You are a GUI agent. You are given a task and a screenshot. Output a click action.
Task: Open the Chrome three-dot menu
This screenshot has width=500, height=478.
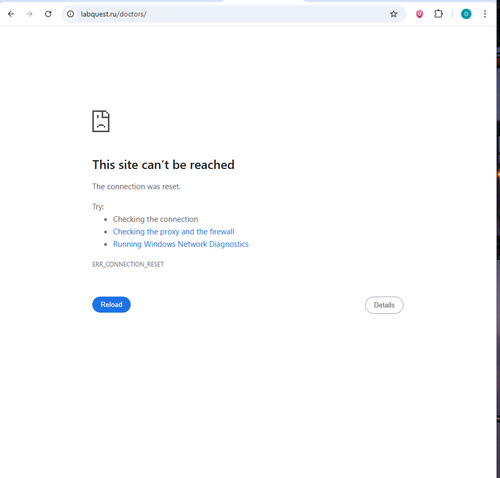tap(485, 14)
